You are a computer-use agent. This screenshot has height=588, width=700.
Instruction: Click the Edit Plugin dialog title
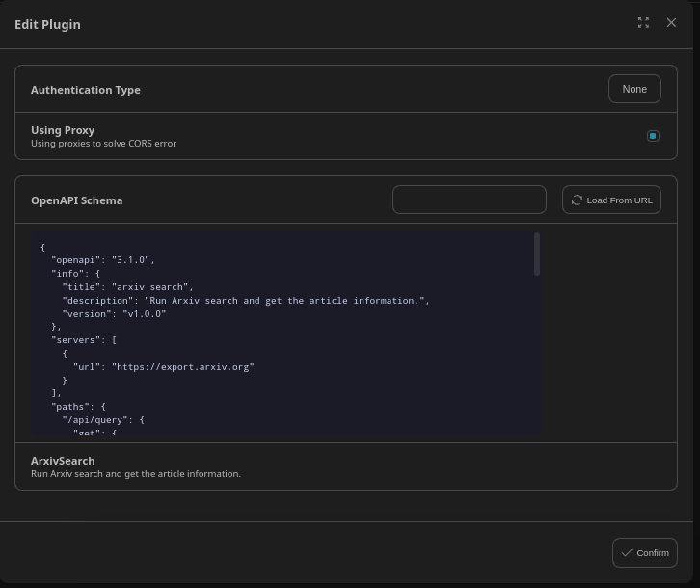(x=48, y=24)
